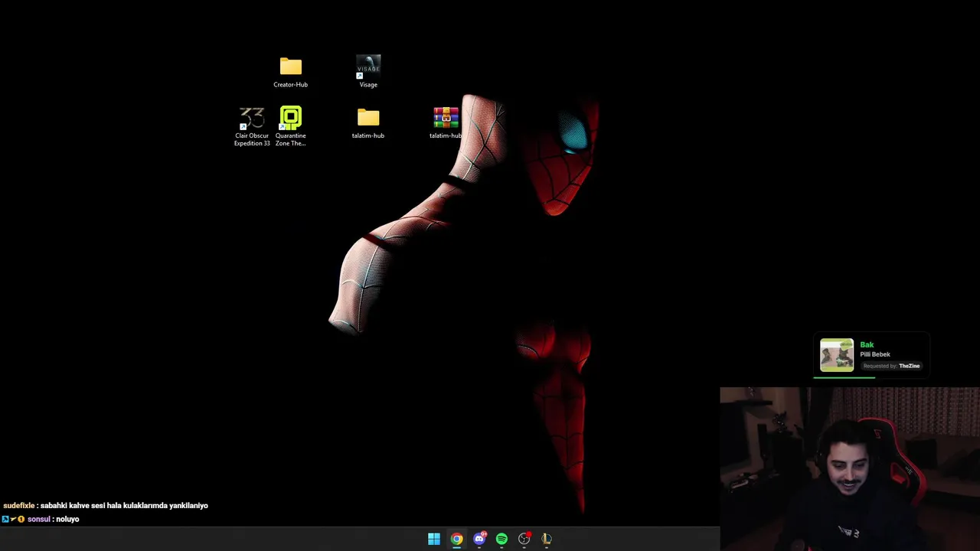Click the green song progress bar
This screenshot has width=980, height=551.
coord(844,377)
